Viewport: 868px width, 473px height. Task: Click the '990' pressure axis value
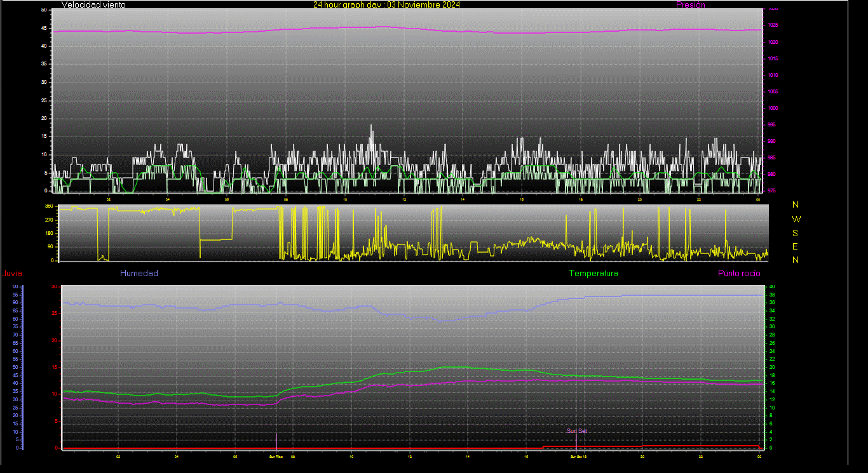[x=771, y=141]
